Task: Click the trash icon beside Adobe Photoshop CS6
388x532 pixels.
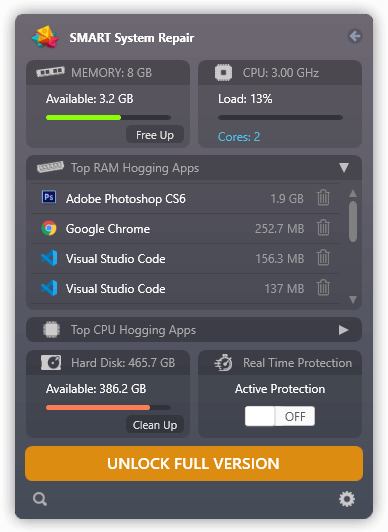Action: click(x=323, y=197)
